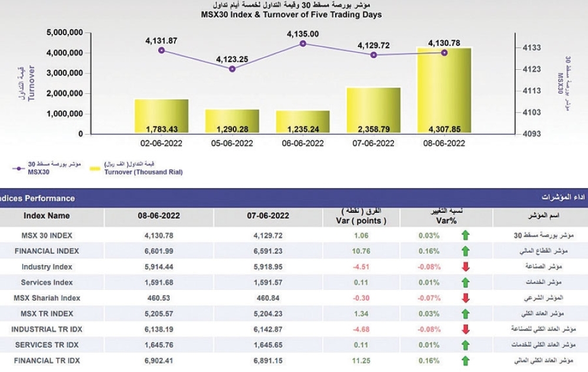Click red down arrow in INDUSTRIAL TR IDX row
This screenshot has width=588, height=372.
[x=466, y=329]
